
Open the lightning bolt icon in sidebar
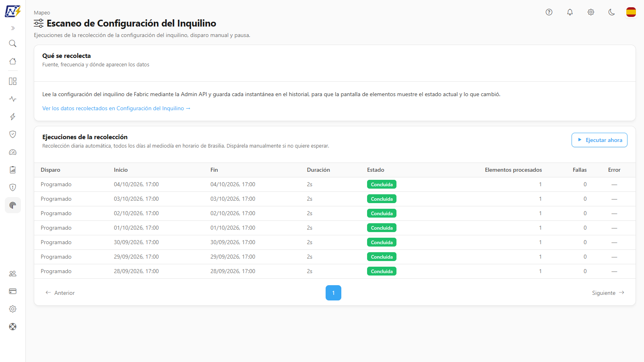(x=13, y=117)
